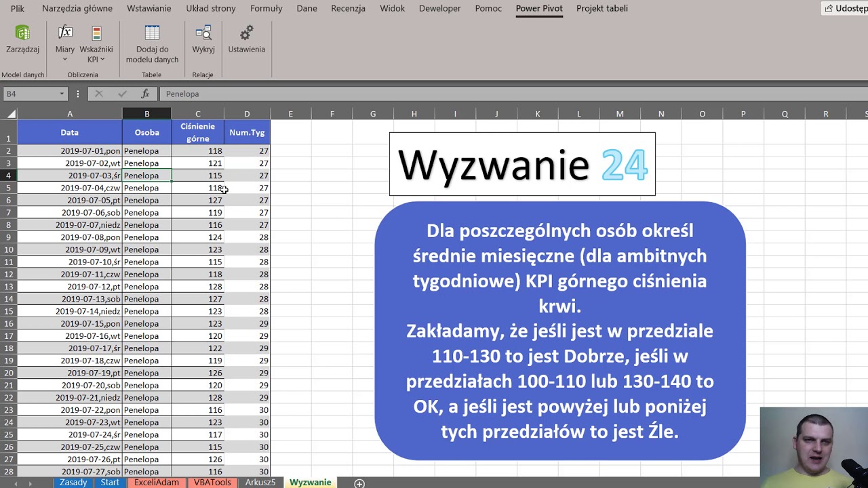Click cell with date 2019-07-14,niedz
This screenshot has height=488, width=868.
point(70,311)
